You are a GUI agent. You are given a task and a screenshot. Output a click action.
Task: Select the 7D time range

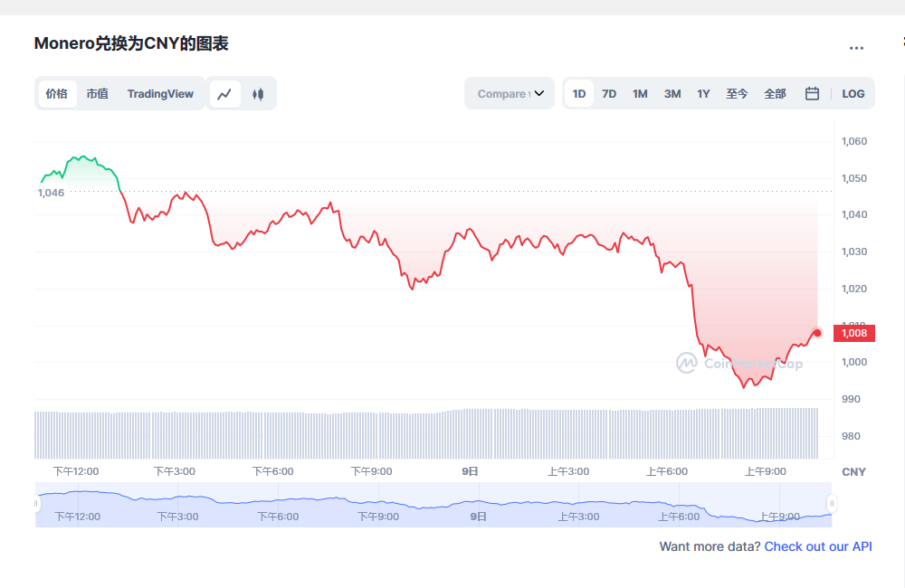pyautogui.click(x=609, y=93)
